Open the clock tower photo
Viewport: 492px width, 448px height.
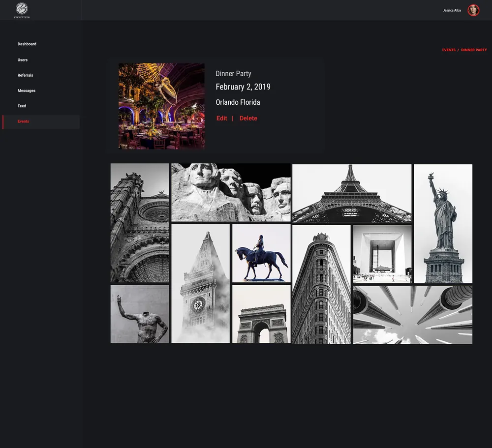(201, 284)
